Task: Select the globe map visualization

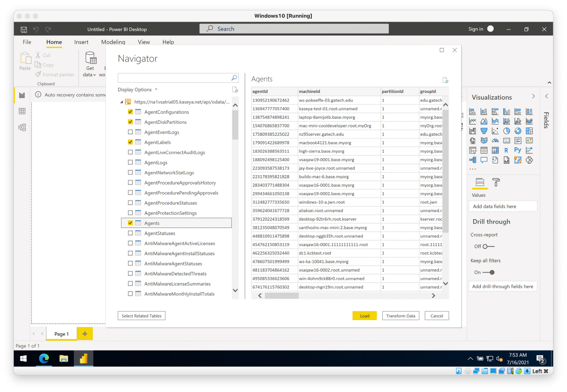Action: [472, 141]
